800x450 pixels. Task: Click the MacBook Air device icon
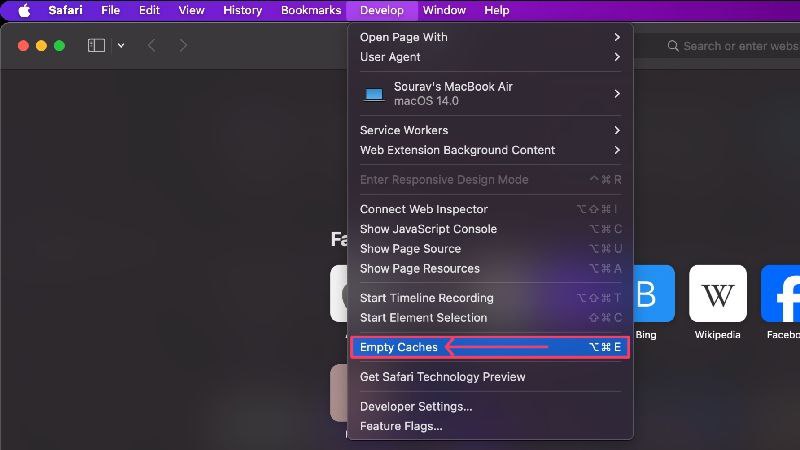click(x=373, y=94)
